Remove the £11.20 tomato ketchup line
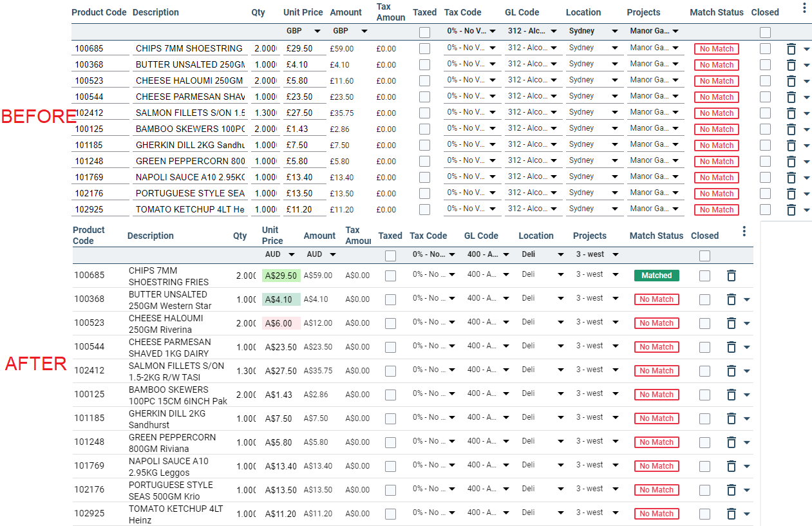Screen dimensions: 812x526 791,210
